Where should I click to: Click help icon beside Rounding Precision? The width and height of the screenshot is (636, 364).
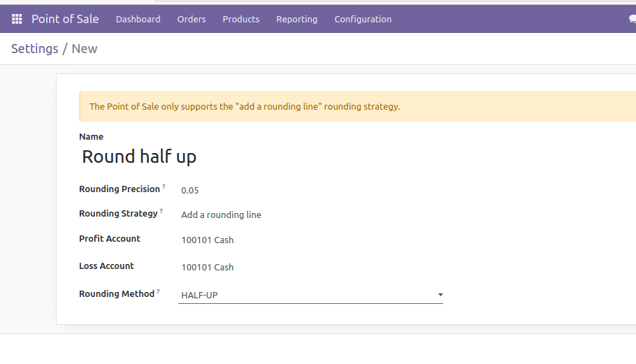pos(164,187)
